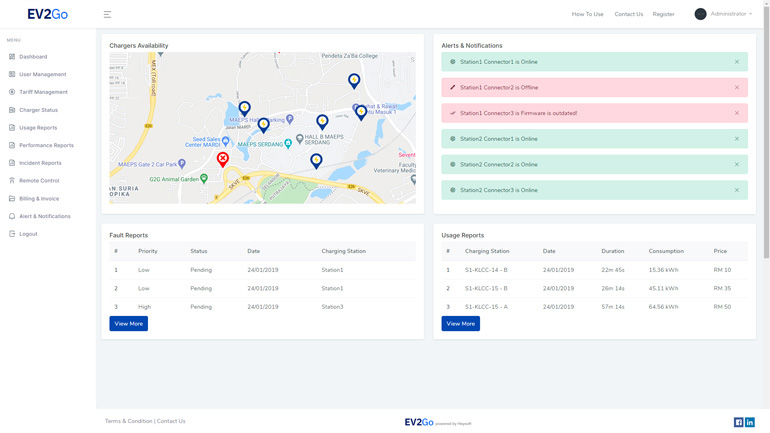Select Incident Reports menu item
Viewport: 770px width, 433px height.
coord(40,163)
